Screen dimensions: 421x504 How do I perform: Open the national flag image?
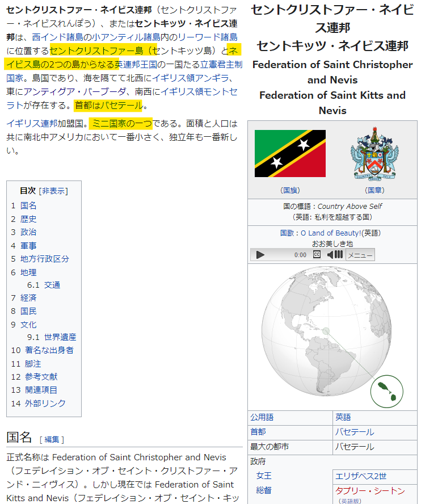pyautogui.click(x=290, y=153)
